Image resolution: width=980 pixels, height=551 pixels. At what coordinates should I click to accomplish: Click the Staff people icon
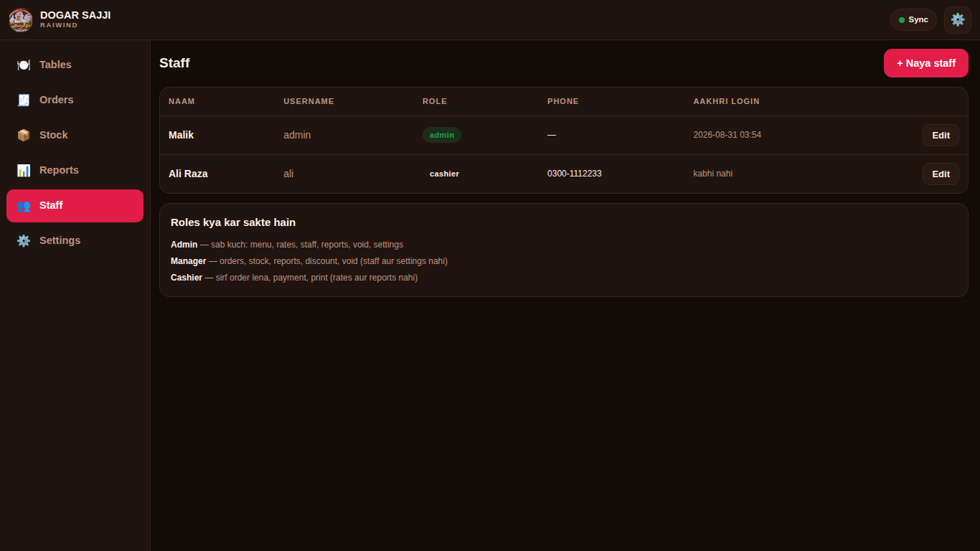pyautogui.click(x=24, y=205)
